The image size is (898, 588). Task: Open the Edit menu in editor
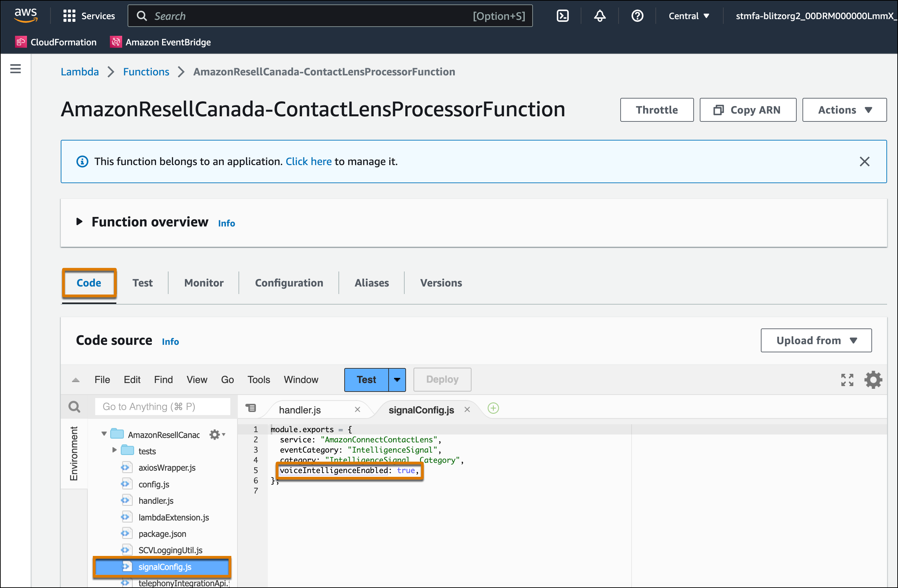(x=132, y=379)
